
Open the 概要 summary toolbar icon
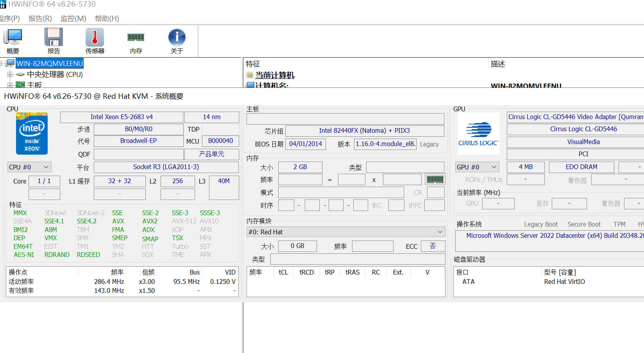(13, 41)
